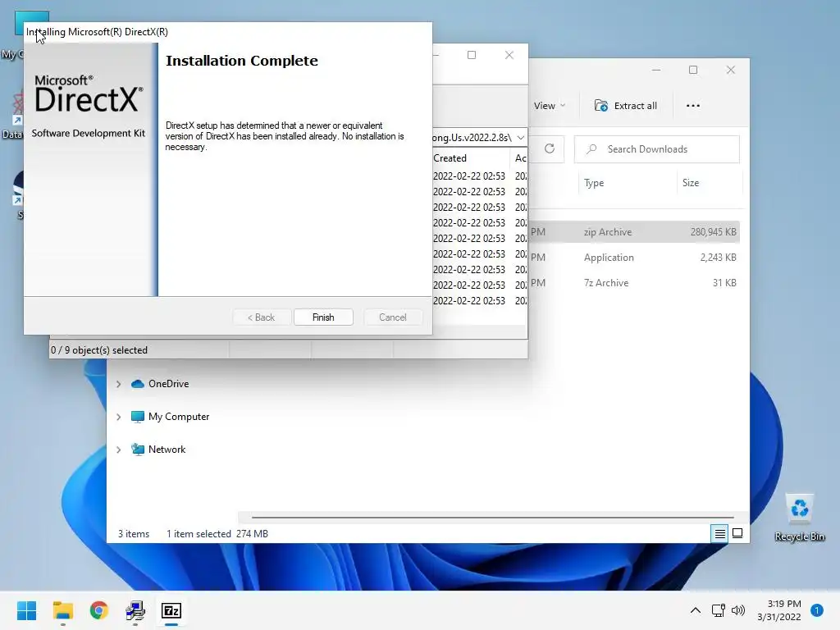This screenshot has height=630, width=840.
Task: Switch to details view layout icon
Action: 719,533
